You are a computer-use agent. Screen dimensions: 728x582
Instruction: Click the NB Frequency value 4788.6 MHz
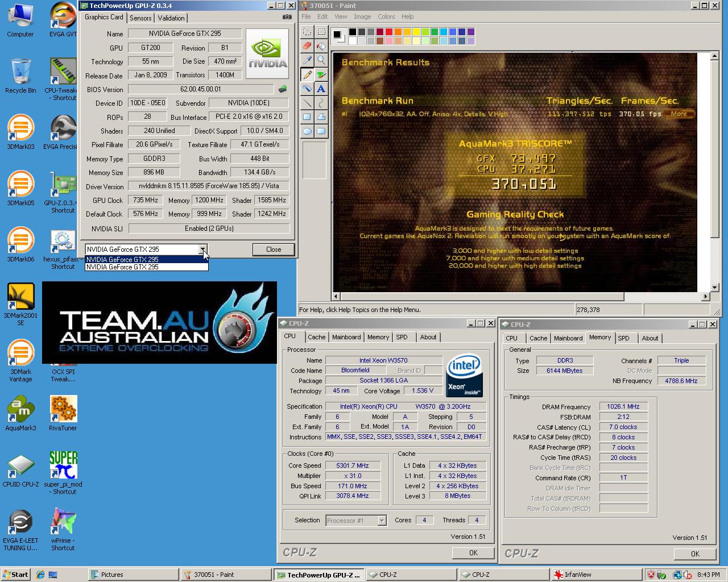click(681, 381)
